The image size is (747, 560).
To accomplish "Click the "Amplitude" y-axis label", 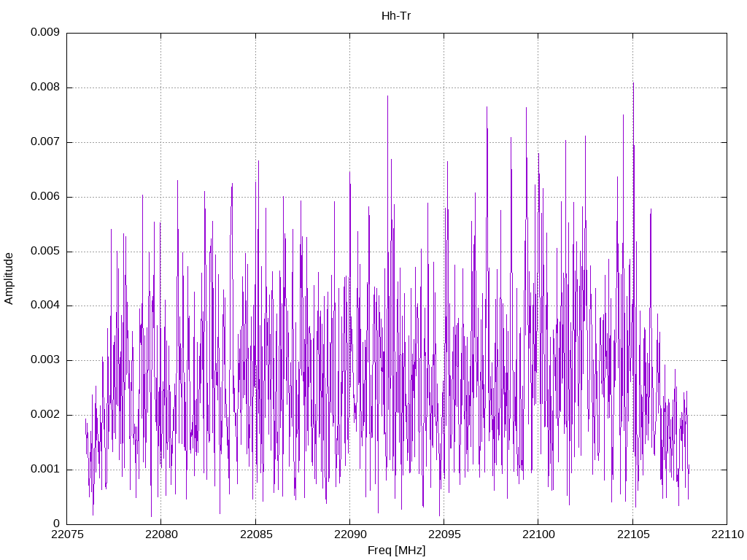I will click(x=9, y=279).
